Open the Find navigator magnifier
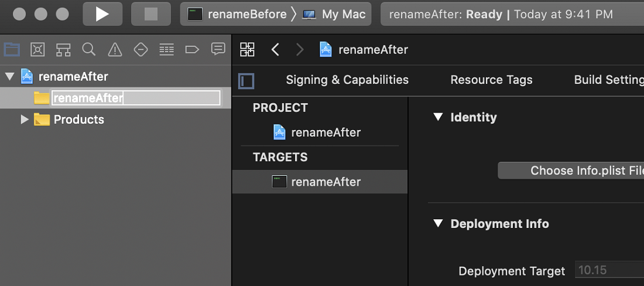This screenshot has height=286, width=644. 89,49
